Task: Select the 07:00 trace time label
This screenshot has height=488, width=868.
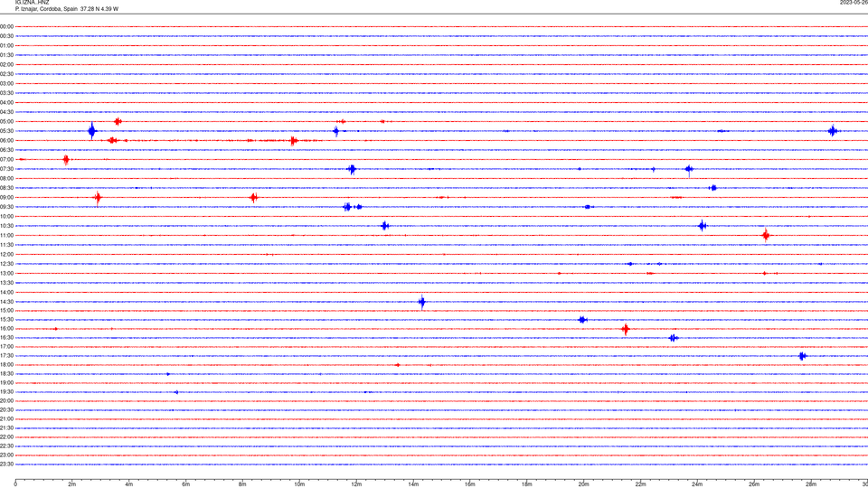Action: click(6, 159)
